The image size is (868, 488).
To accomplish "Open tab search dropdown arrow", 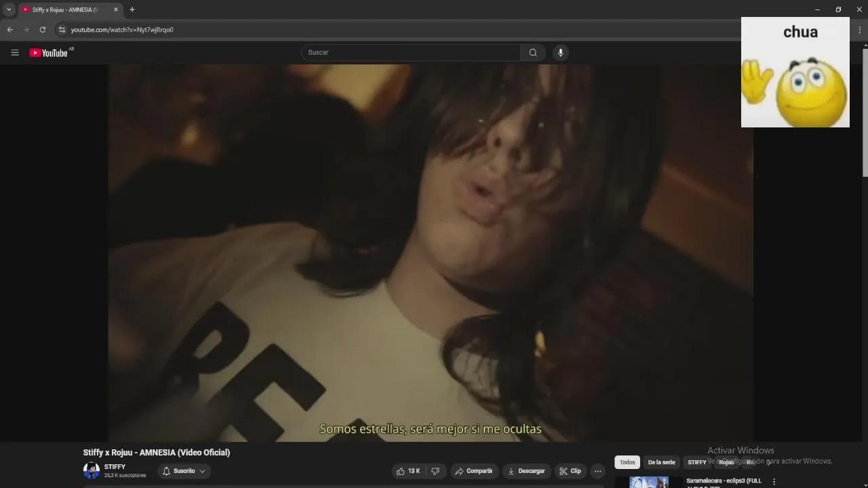I will (9, 9).
